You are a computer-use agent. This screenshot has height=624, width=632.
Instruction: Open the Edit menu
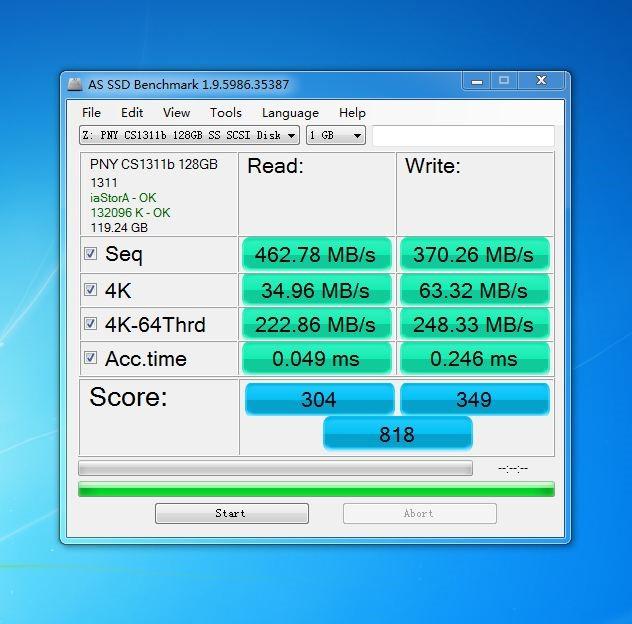pos(132,112)
